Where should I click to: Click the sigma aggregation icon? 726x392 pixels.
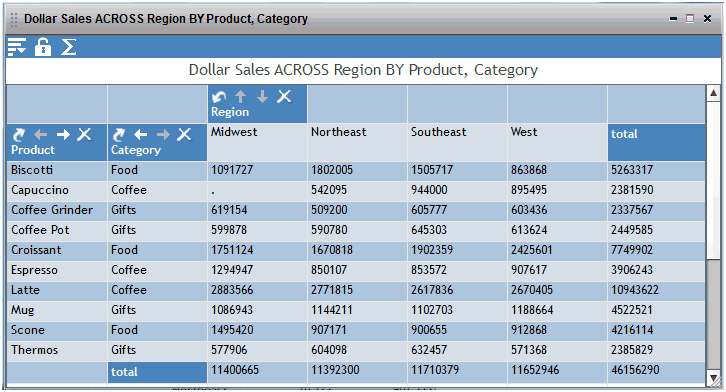69,47
